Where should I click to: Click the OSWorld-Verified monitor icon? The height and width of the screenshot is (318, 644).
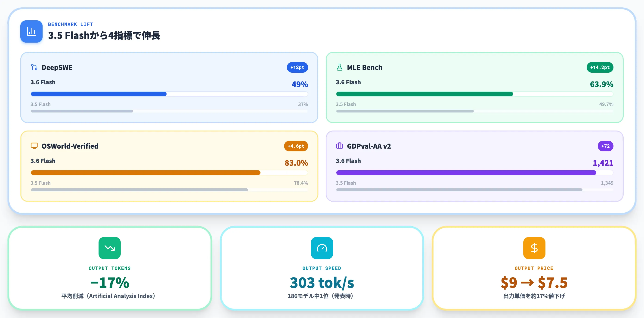pos(34,146)
